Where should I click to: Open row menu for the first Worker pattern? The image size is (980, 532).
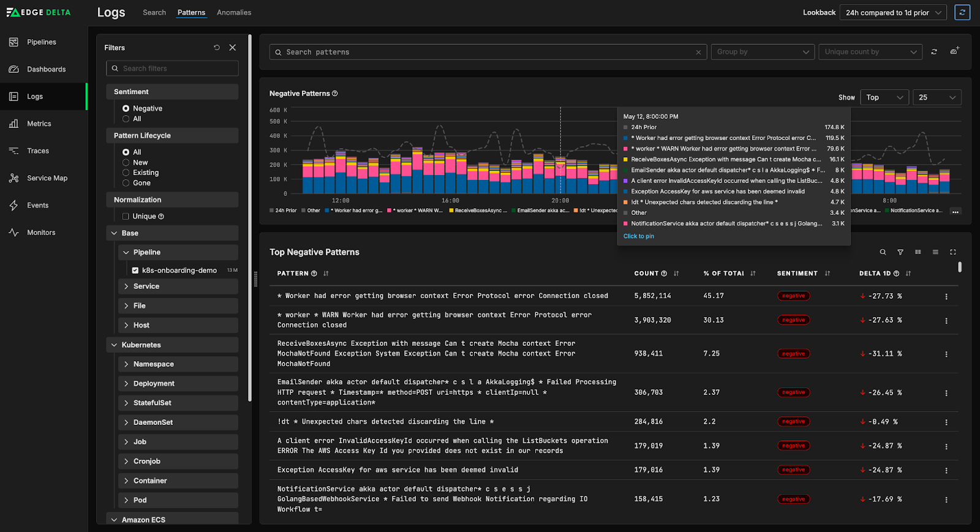946,296
